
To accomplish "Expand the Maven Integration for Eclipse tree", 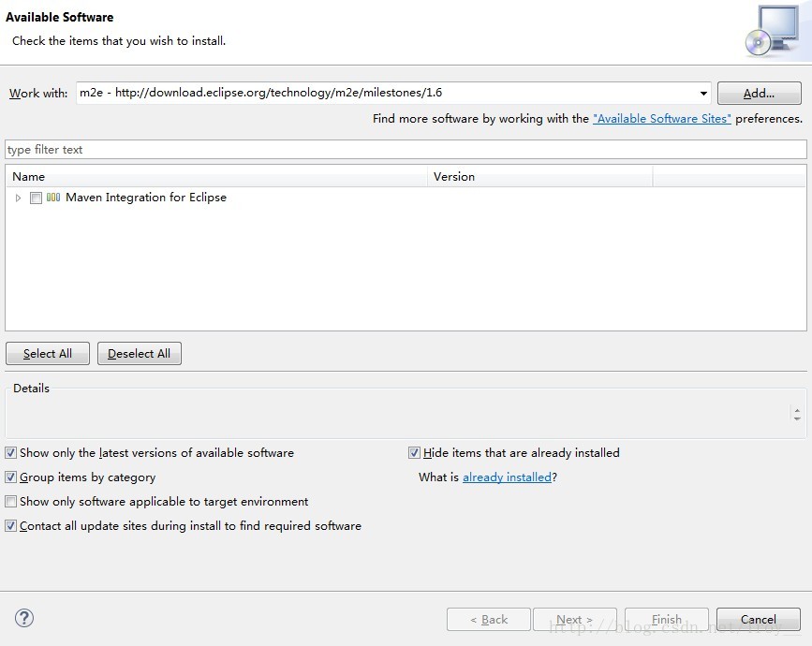I will 18,198.
